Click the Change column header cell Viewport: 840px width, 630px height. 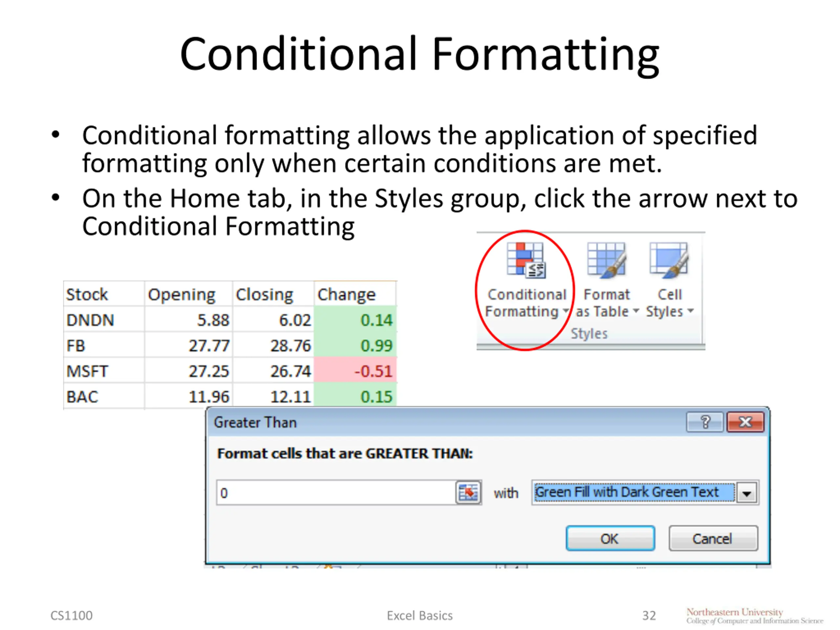point(355,294)
